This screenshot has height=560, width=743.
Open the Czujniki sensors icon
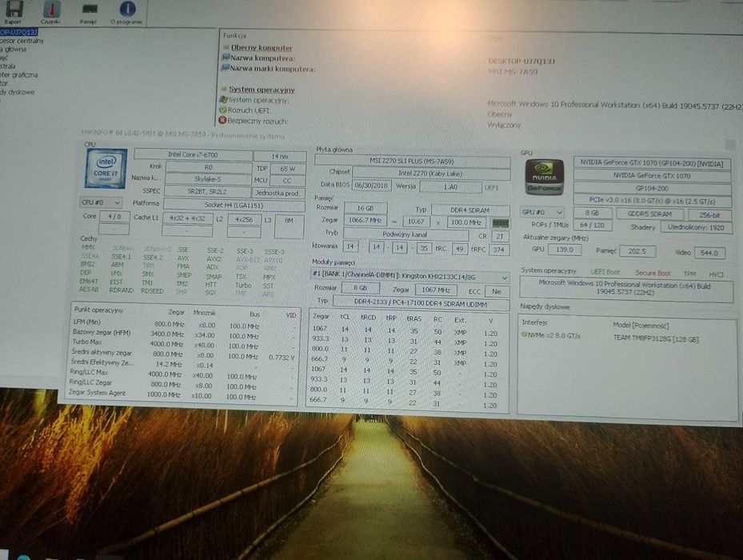[x=51, y=11]
